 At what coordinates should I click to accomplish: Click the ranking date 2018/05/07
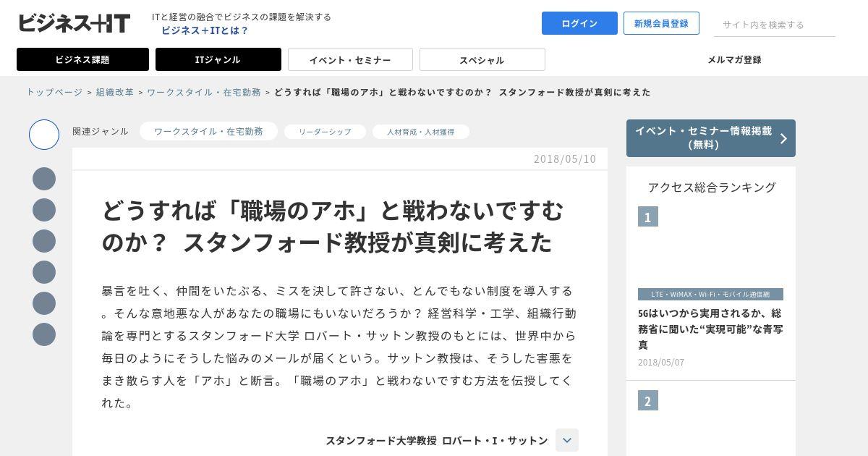pos(661,362)
